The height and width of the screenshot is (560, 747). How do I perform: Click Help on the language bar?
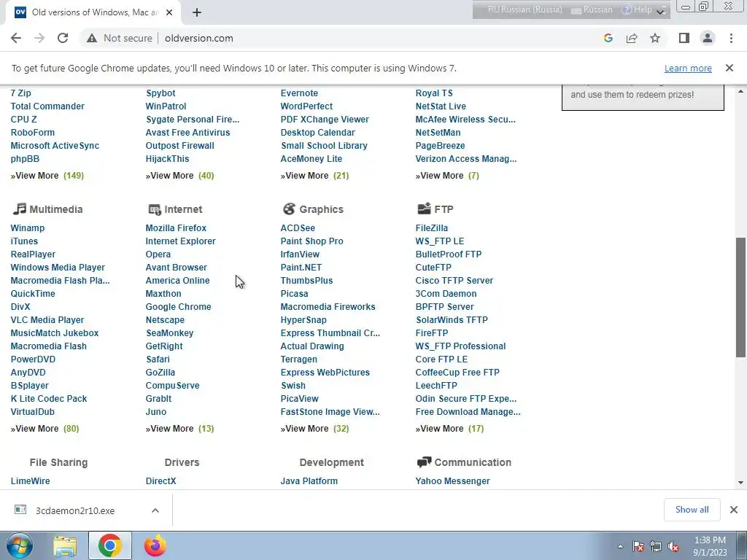tap(637, 9)
